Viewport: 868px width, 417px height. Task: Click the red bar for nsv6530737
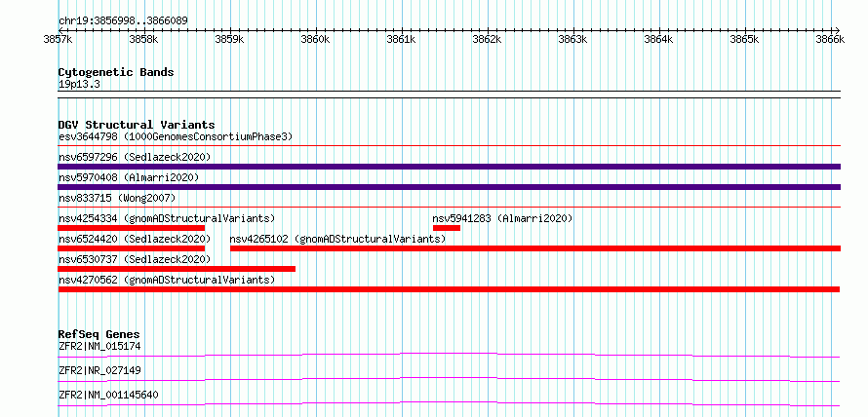(177, 269)
